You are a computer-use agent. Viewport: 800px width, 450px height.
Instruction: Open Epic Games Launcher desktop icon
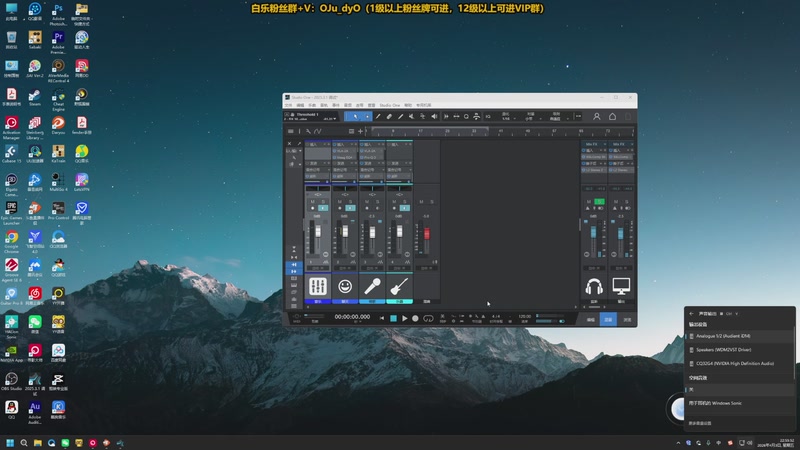(11, 213)
